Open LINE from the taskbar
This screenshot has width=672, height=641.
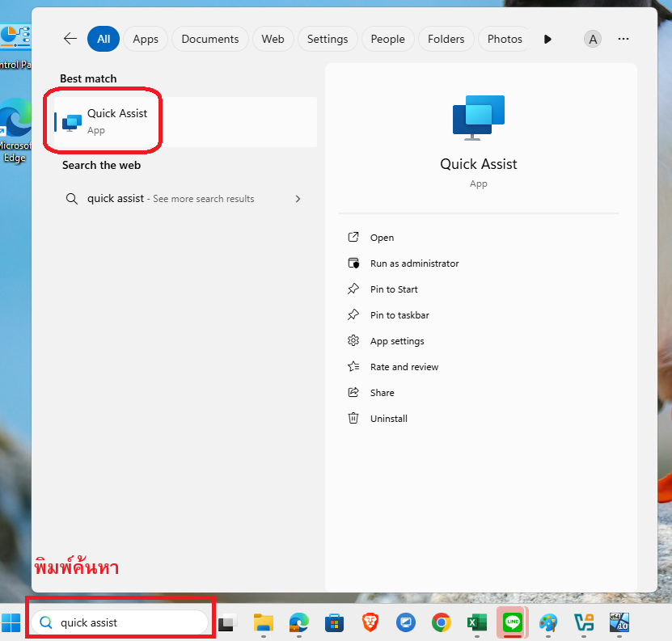click(513, 622)
